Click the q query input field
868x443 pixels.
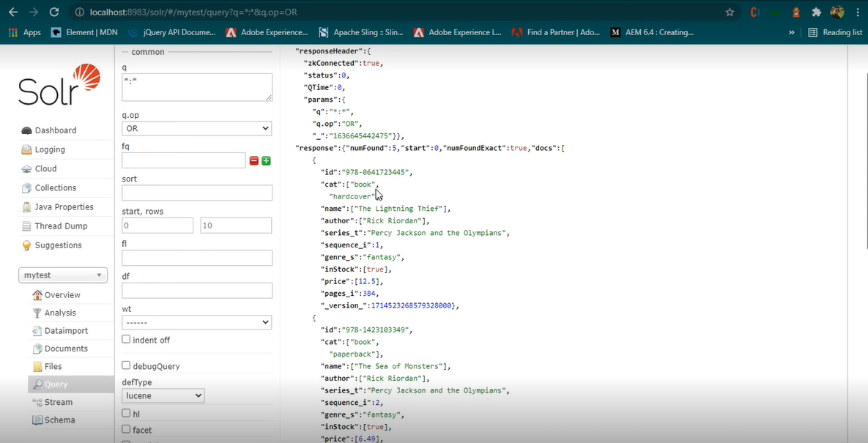pyautogui.click(x=196, y=87)
